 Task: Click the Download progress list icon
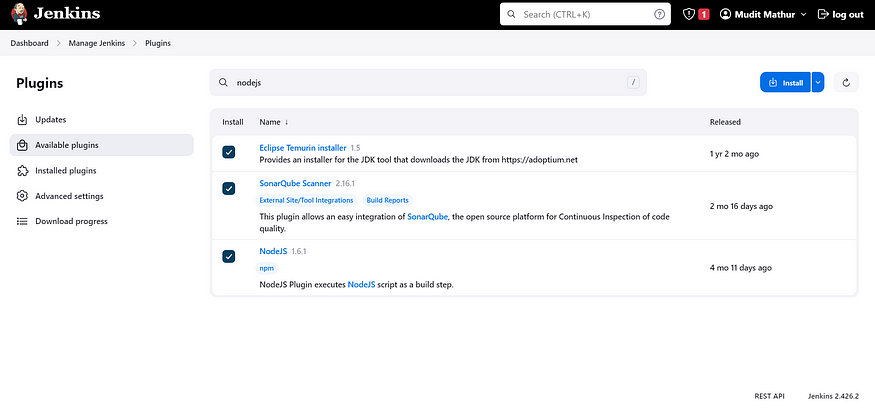pyautogui.click(x=22, y=222)
